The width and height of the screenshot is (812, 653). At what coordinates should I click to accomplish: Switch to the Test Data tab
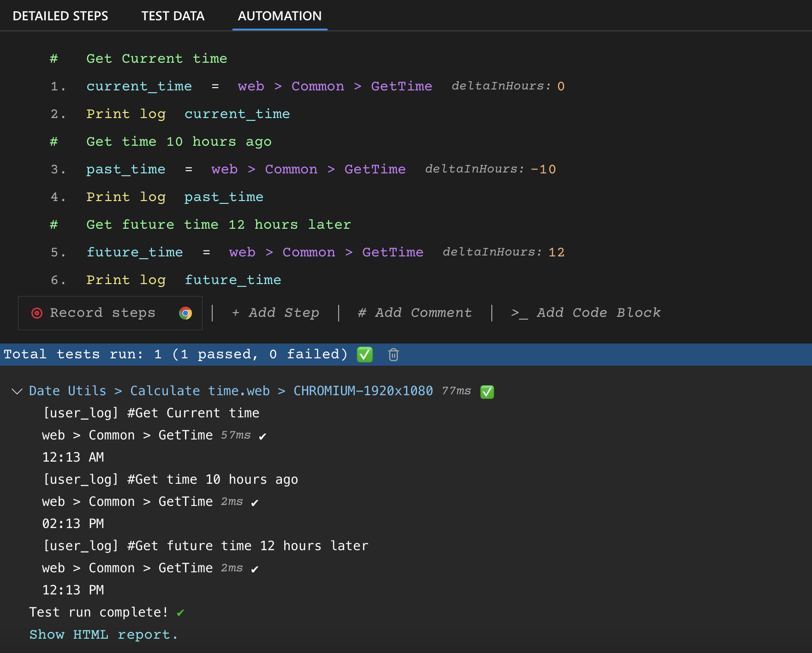coord(173,16)
